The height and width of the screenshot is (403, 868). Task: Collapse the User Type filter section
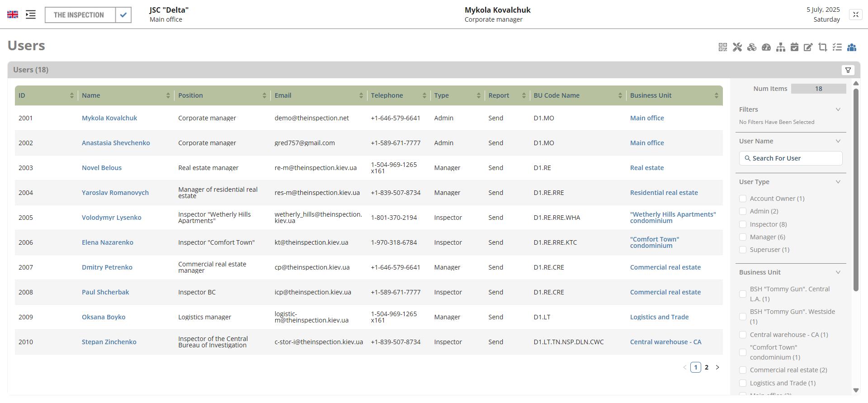tap(838, 182)
